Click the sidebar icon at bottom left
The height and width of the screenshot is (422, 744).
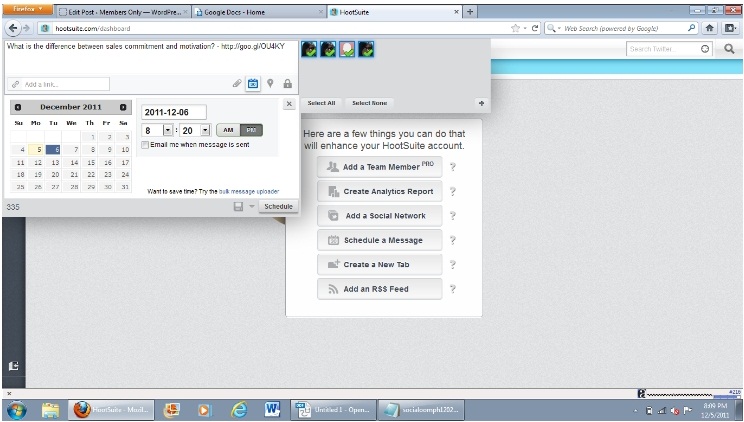tap(13, 366)
